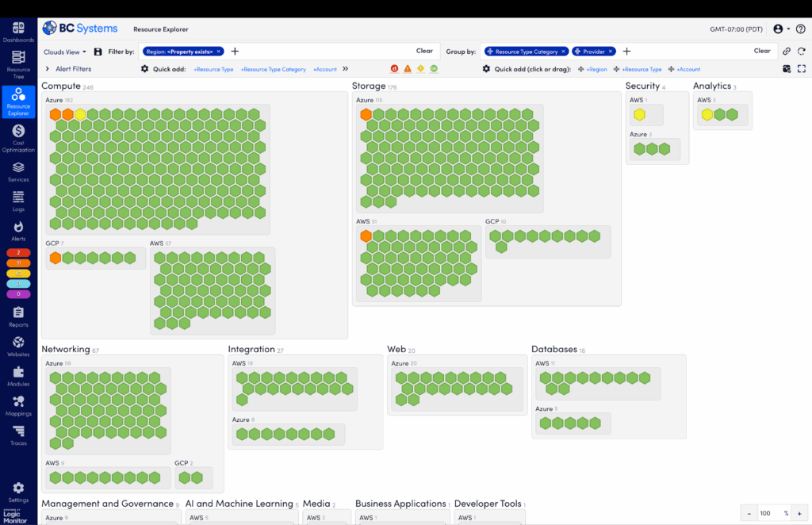This screenshot has width=812, height=525.
Task: Click the refresh icon at top right
Action: [801, 52]
